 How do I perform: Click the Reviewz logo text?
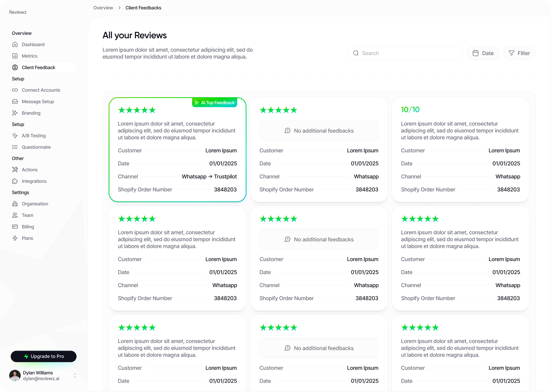click(18, 12)
